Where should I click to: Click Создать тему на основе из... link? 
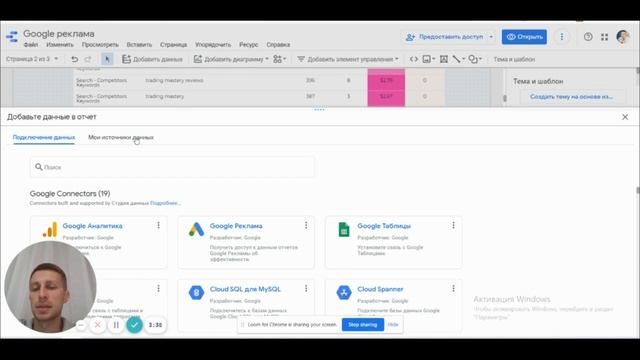pos(571,97)
